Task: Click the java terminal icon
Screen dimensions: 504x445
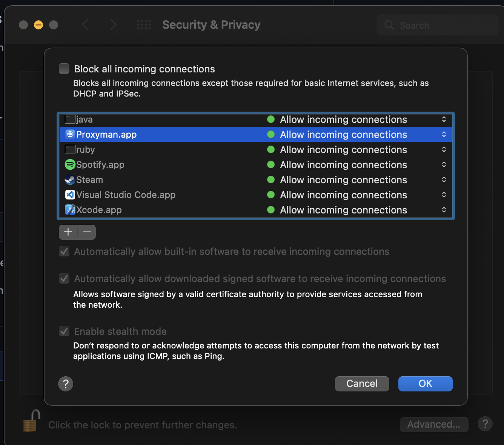Action: (70, 119)
